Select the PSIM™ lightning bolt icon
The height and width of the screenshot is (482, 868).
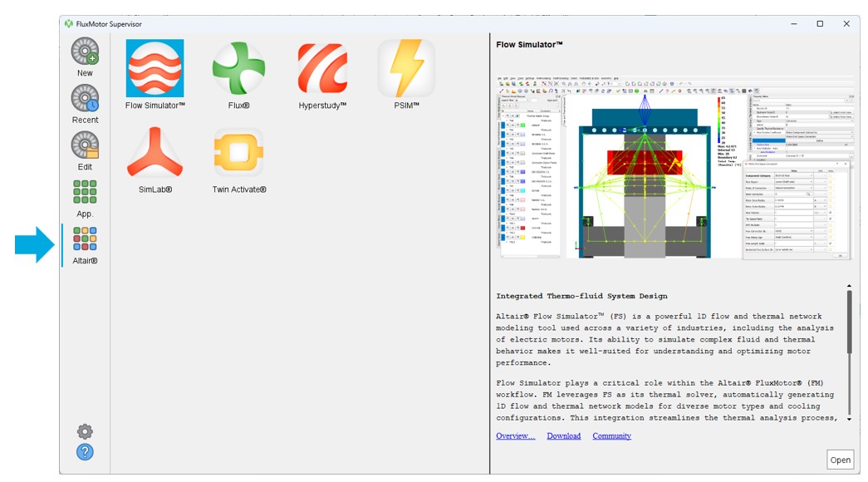tap(406, 68)
